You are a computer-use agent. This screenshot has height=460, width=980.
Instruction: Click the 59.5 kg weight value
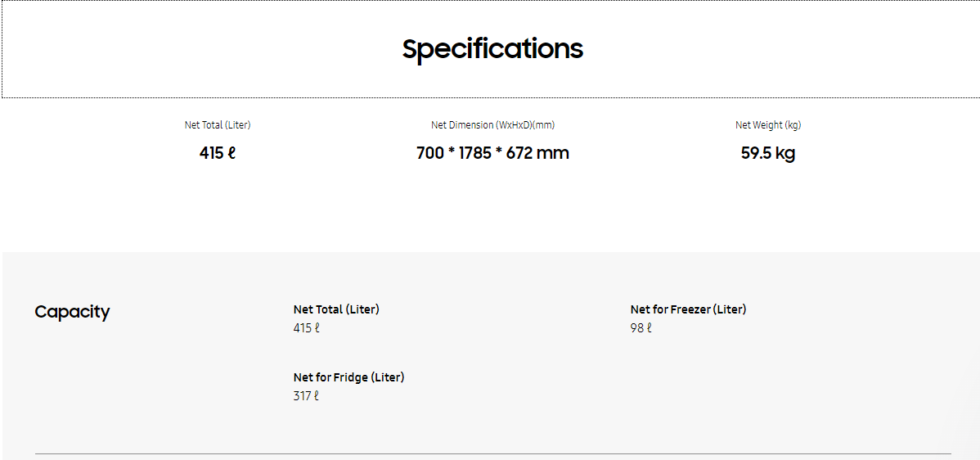tap(768, 153)
